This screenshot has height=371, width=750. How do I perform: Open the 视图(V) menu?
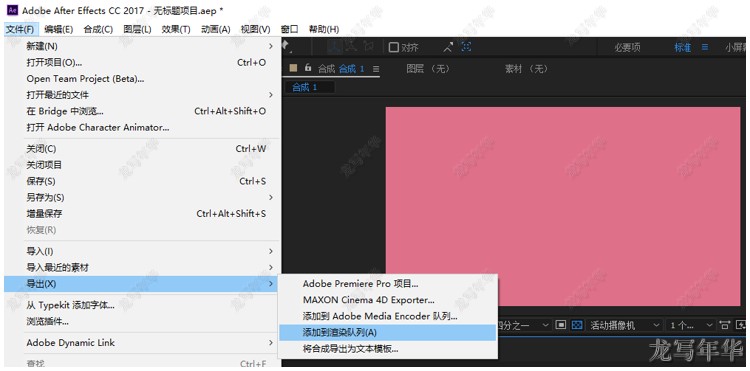[255, 29]
